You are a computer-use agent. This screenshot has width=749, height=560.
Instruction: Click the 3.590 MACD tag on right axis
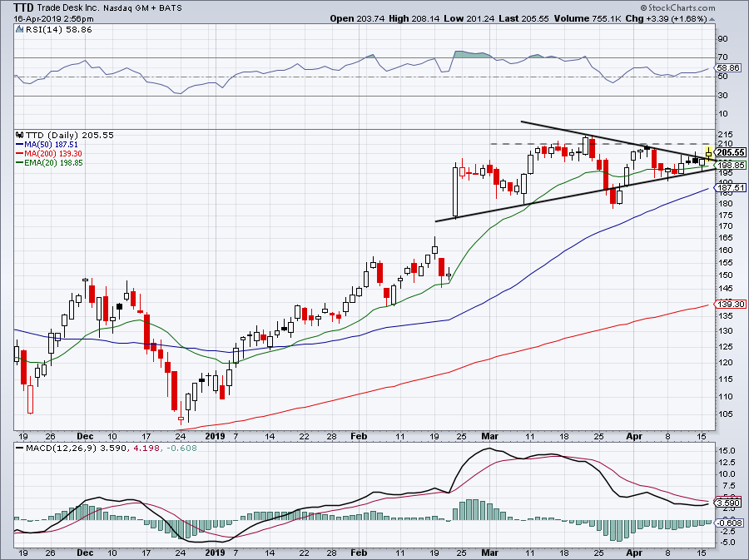(x=728, y=503)
